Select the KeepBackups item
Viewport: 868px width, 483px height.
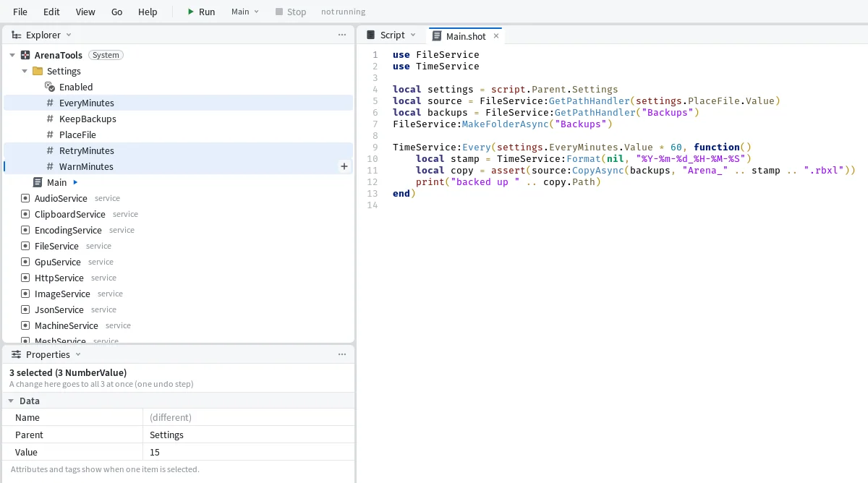pyautogui.click(x=178, y=119)
